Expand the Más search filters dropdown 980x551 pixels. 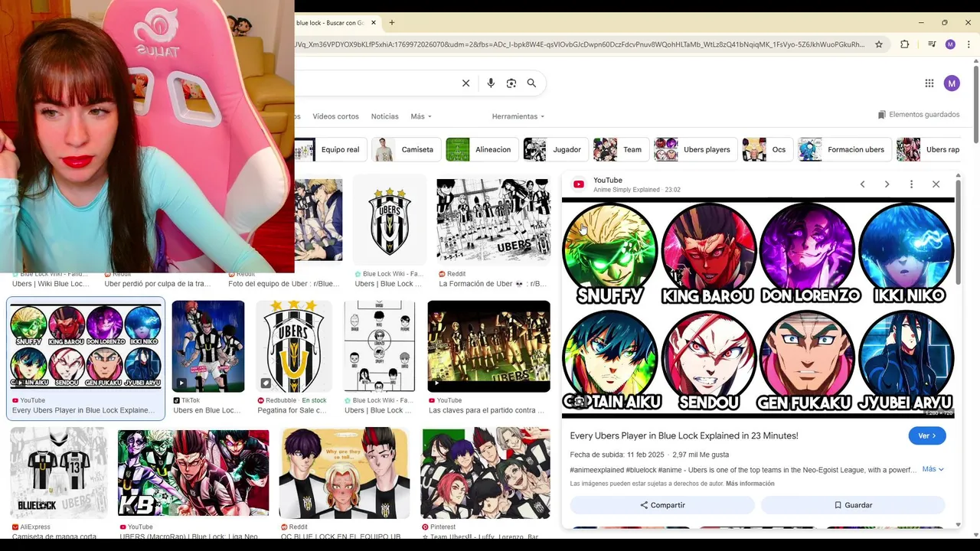coord(421,116)
